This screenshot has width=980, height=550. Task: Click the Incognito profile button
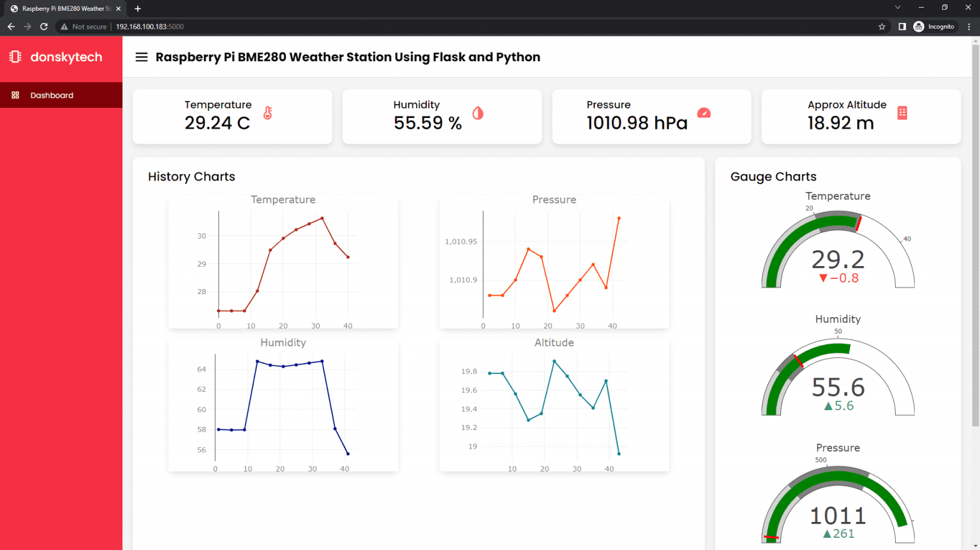point(935,27)
